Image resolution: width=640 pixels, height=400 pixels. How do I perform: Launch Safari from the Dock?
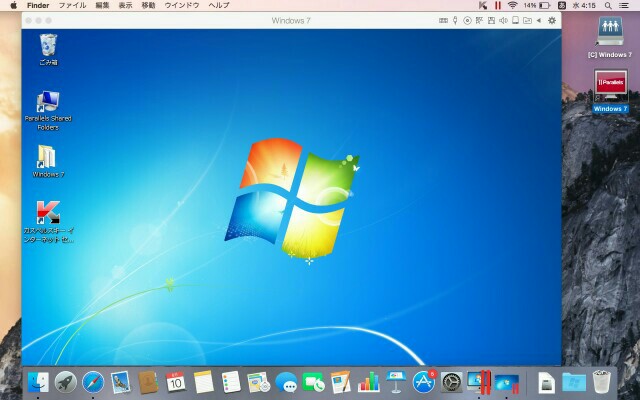[93, 382]
